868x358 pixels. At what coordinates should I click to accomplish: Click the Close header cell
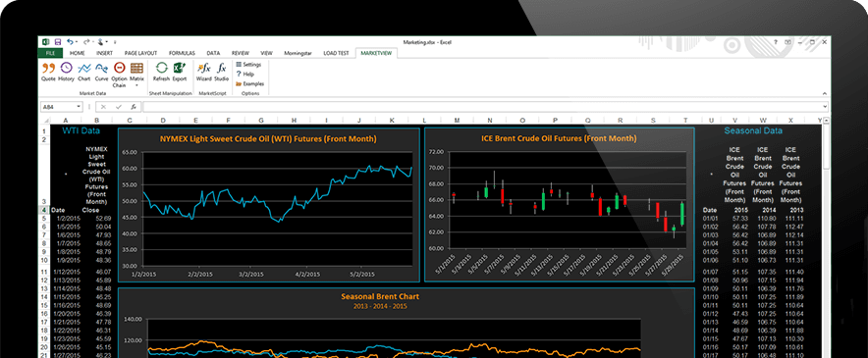pyautogui.click(x=90, y=210)
